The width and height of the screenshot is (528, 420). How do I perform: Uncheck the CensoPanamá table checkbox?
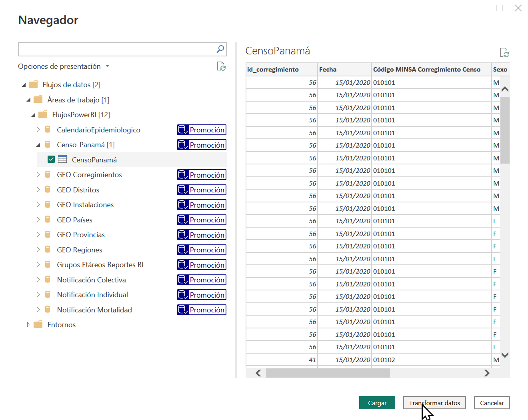click(x=51, y=159)
